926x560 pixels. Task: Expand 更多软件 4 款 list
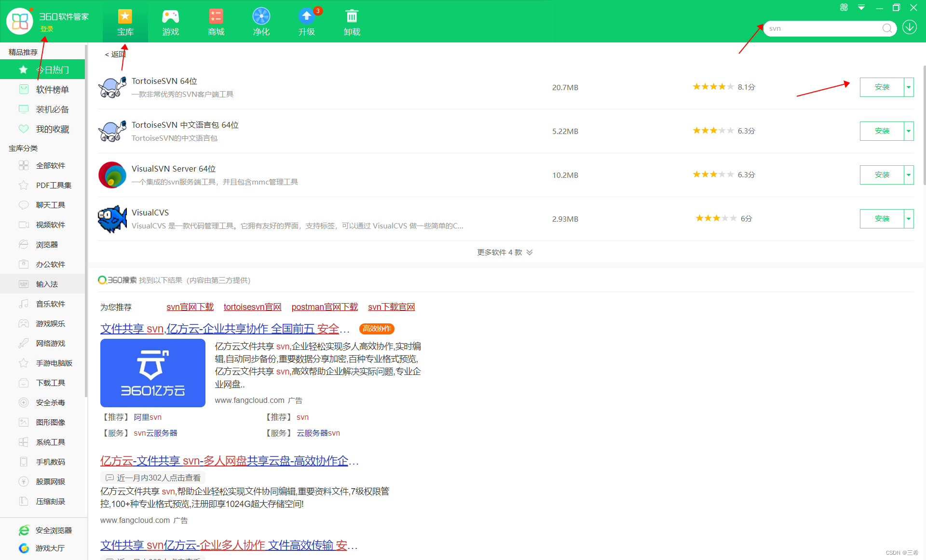click(x=504, y=252)
